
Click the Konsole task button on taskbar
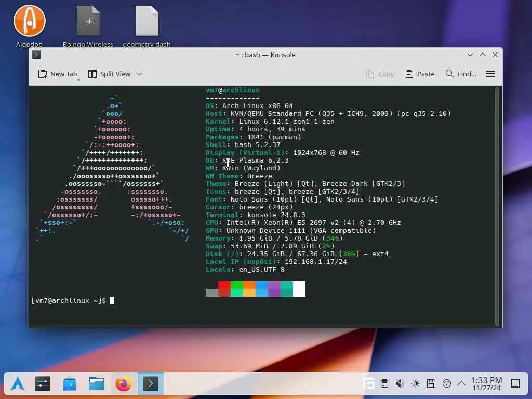click(x=150, y=384)
